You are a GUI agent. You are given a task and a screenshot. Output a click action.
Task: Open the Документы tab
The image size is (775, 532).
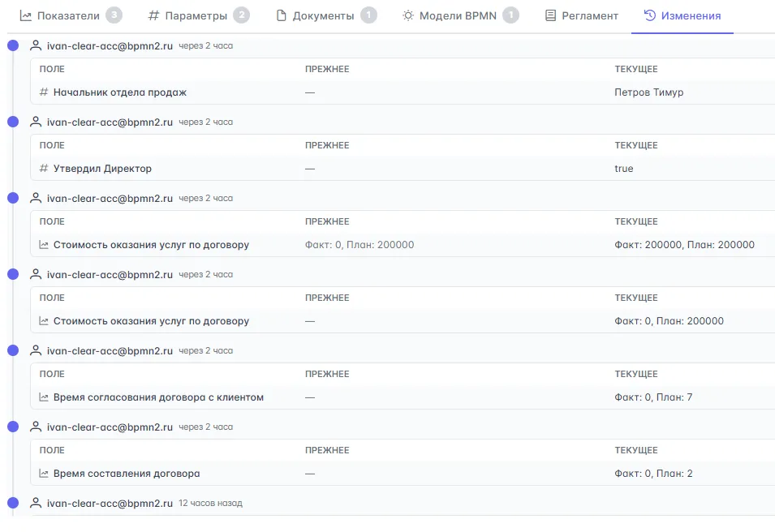(x=323, y=15)
